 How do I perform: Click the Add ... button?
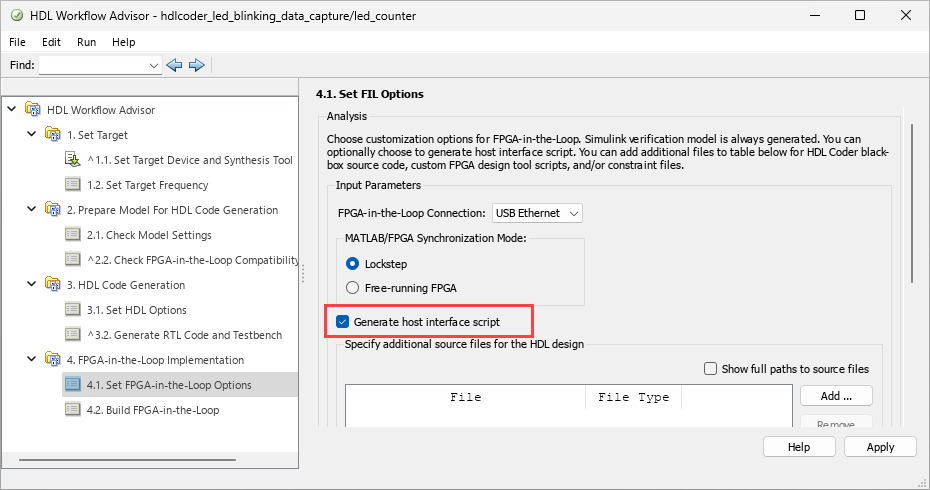click(836, 396)
